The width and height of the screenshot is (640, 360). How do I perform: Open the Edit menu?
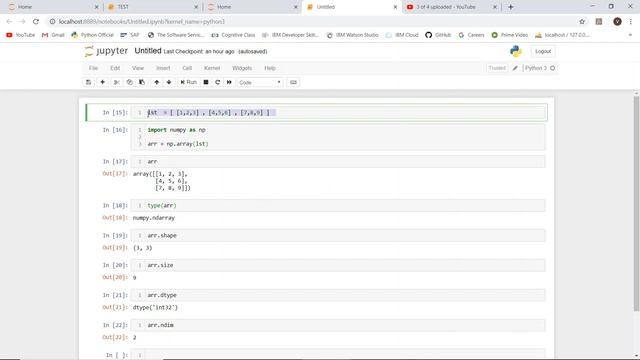(x=115, y=68)
